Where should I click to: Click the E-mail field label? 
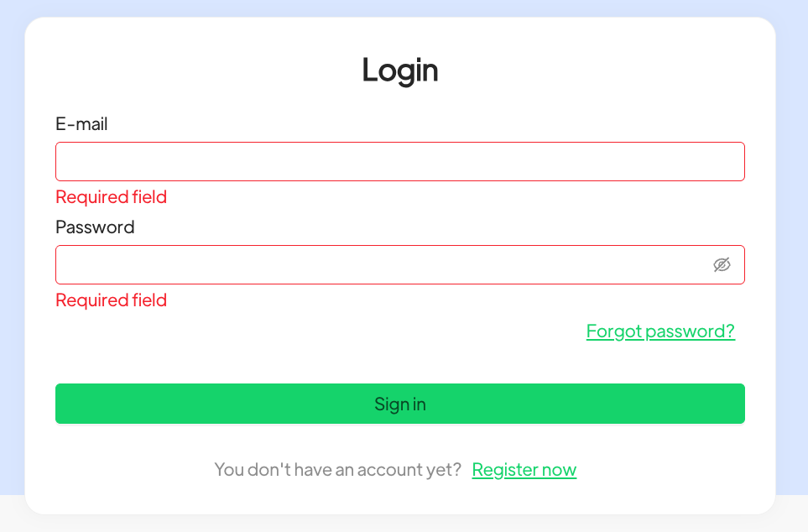click(81, 124)
